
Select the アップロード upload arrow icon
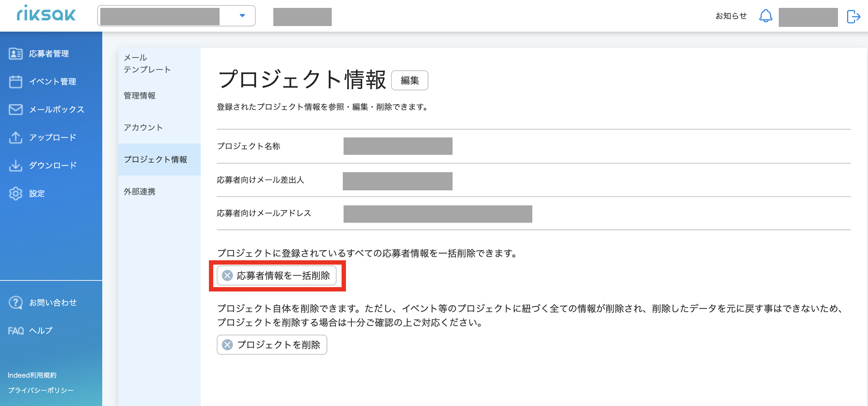(15, 137)
